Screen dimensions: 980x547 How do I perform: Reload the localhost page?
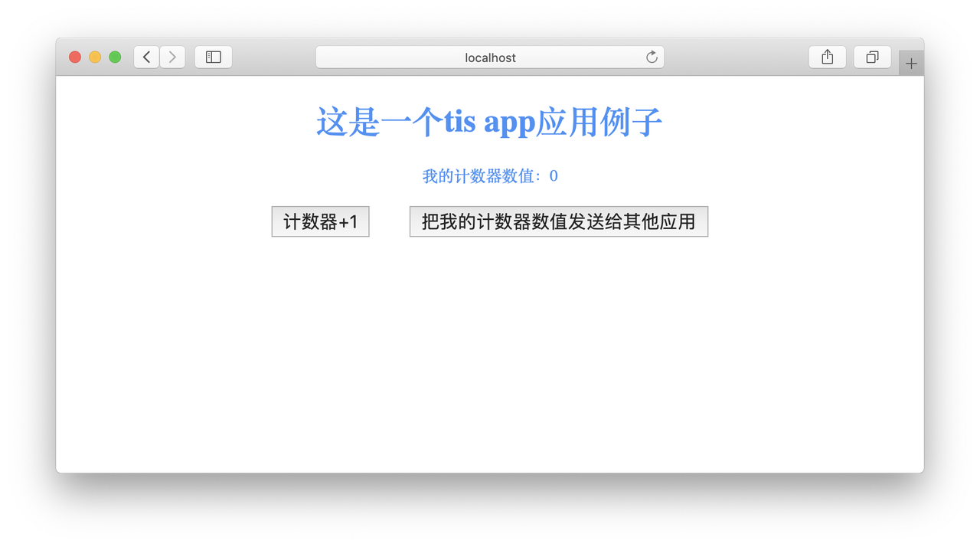pyautogui.click(x=652, y=57)
